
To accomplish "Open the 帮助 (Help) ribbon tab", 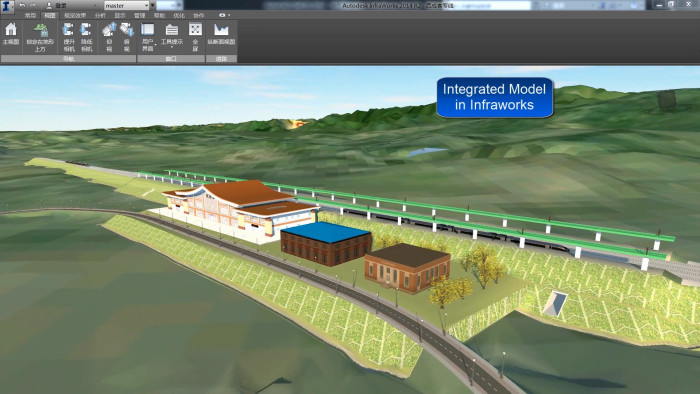I will pyautogui.click(x=159, y=15).
